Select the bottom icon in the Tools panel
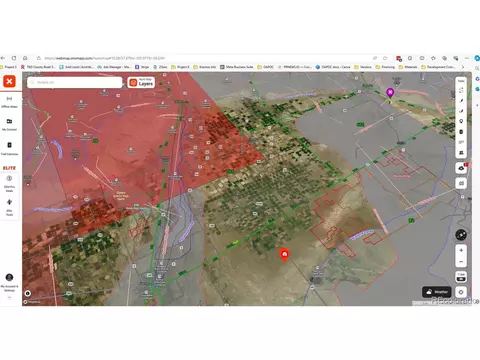 (x=461, y=153)
